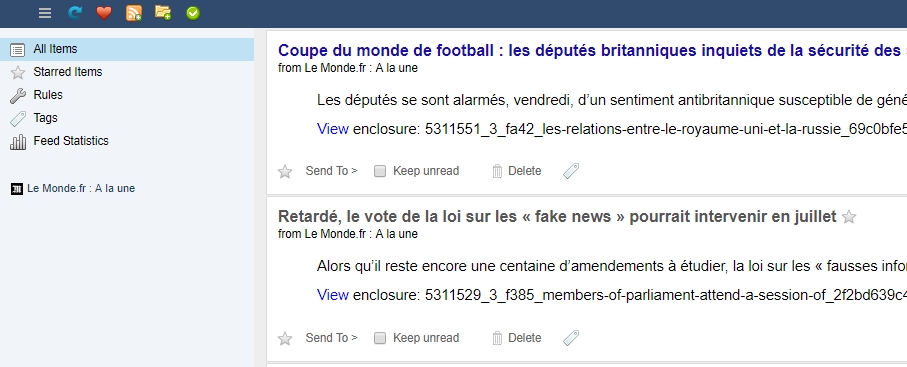Click the tag icon of first article
Image resolution: width=907 pixels, height=367 pixels.
[x=571, y=171]
